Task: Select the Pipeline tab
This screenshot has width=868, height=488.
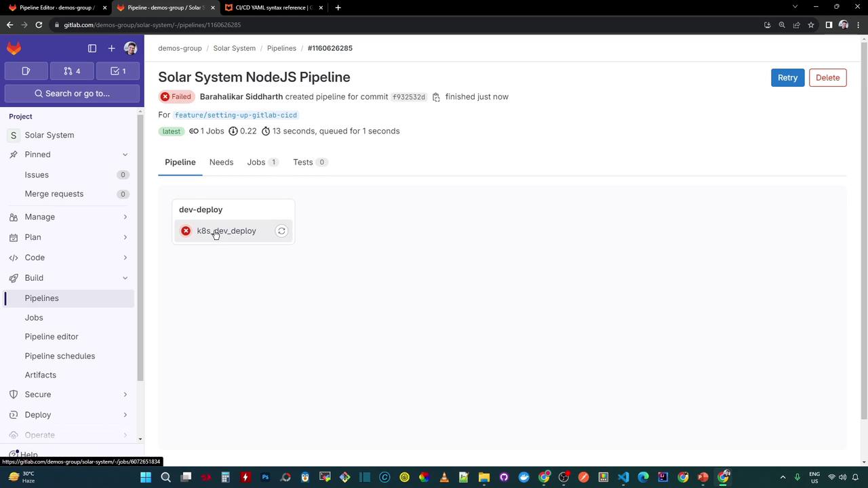Action: tap(180, 162)
